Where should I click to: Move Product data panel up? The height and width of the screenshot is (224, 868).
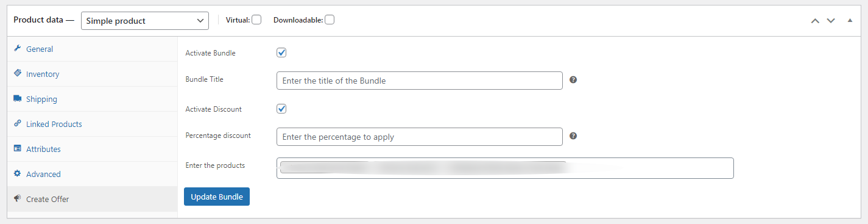pos(815,20)
